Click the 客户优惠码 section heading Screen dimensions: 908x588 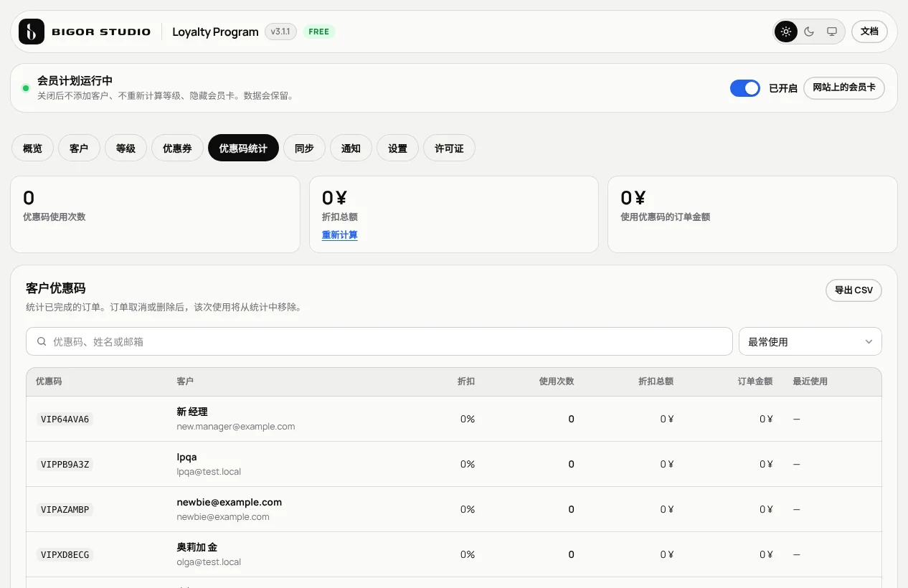[55, 288]
